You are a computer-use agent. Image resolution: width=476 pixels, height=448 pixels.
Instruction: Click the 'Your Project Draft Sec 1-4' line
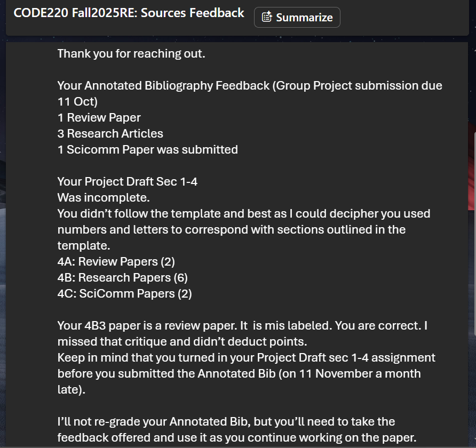[127, 181]
